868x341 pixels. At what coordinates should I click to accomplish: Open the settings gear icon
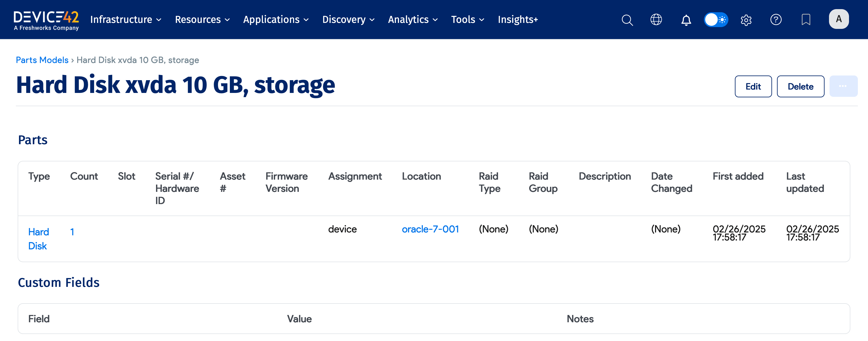point(746,20)
